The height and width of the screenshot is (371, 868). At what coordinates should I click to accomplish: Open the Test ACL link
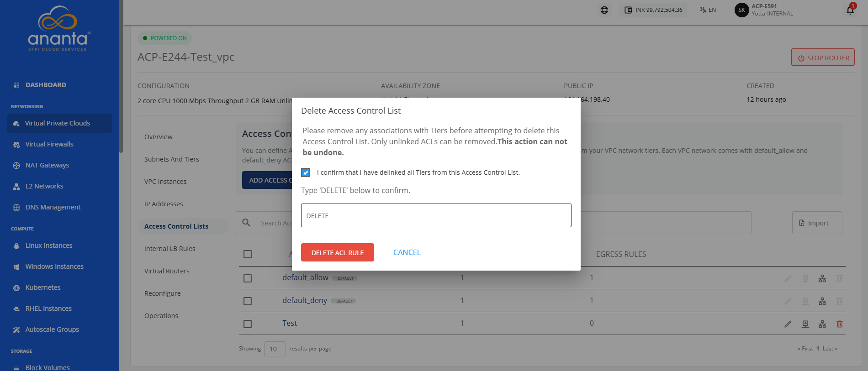[290, 323]
